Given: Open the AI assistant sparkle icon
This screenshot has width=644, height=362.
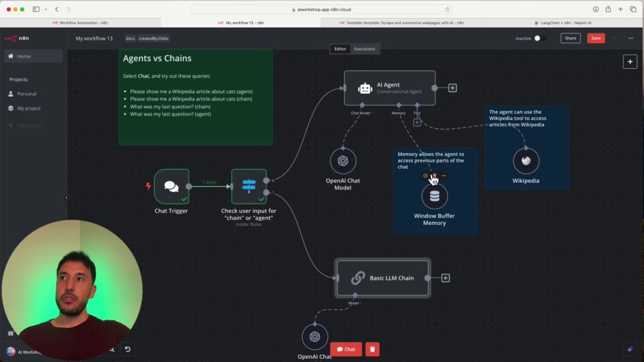Looking at the screenshot, I should pyautogui.click(x=630, y=349).
